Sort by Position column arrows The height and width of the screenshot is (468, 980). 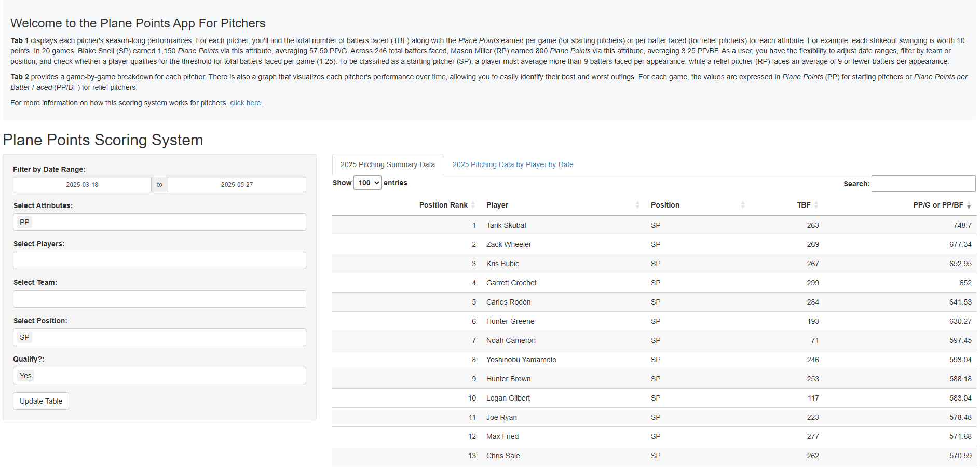pos(743,205)
